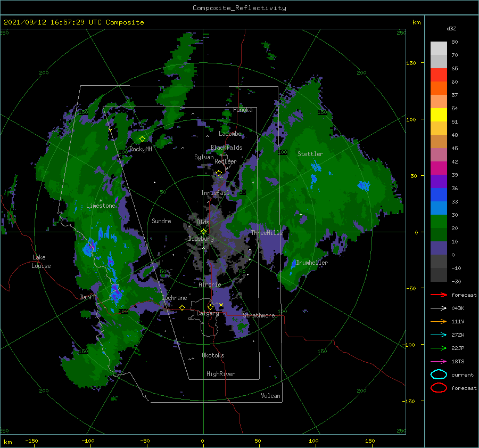Select the orange 57–60 dBZ swatch
479x448 pixels.
tap(439, 88)
